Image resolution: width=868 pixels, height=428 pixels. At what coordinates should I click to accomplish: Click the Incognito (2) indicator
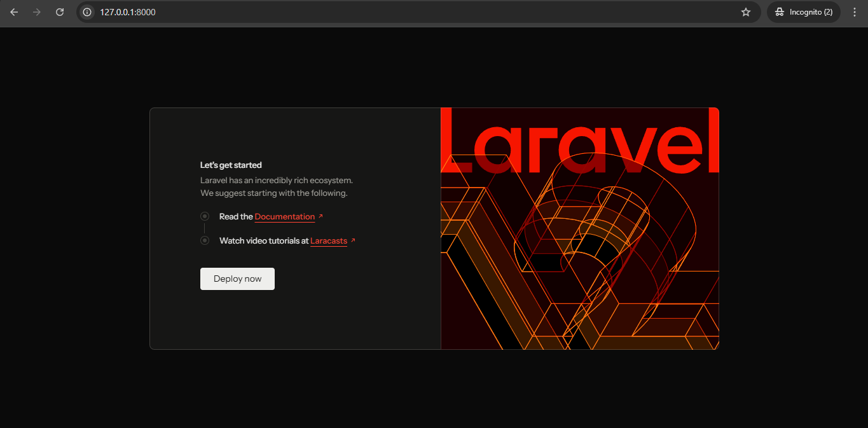click(804, 12)
